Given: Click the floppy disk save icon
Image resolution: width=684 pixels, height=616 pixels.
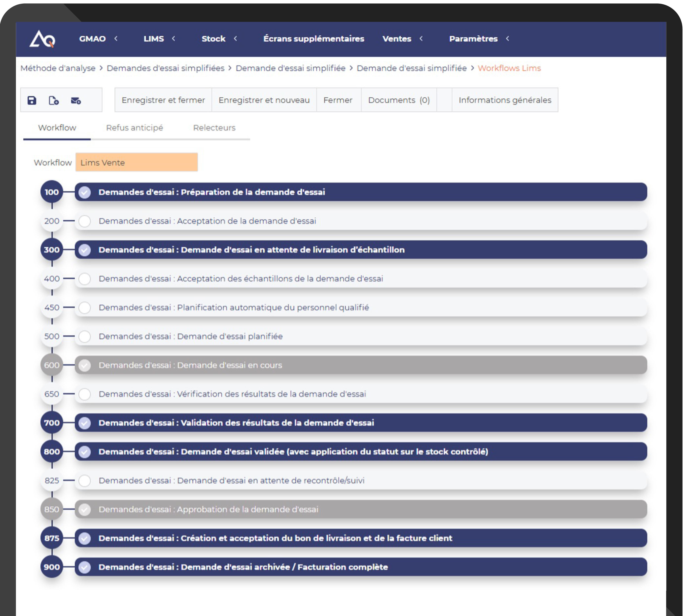Looking at the screenshot, I should [32, 101].
